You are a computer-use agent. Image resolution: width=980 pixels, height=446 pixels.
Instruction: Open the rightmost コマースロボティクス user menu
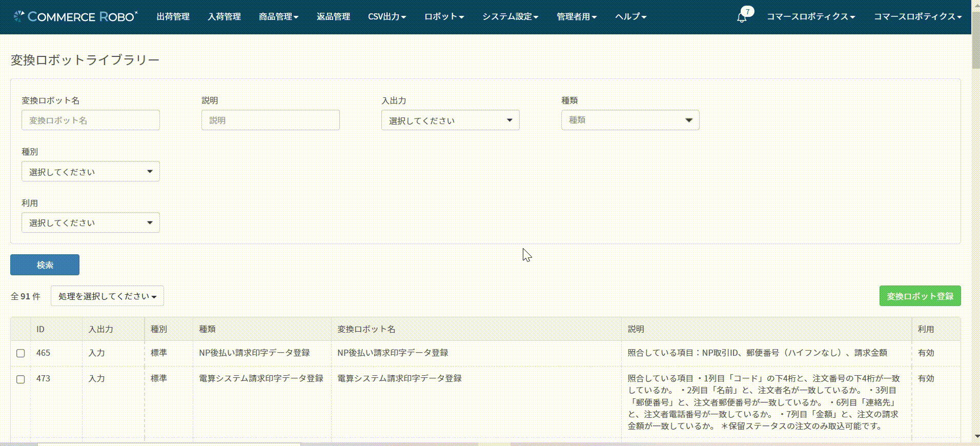917,16
